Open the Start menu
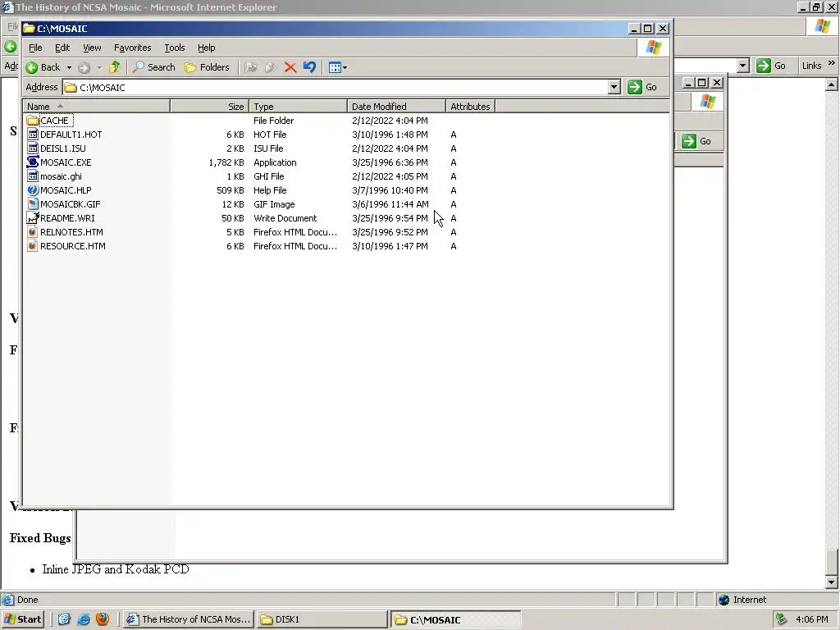The height and width of the screenshot is (630, 840). tap(22, 619)
